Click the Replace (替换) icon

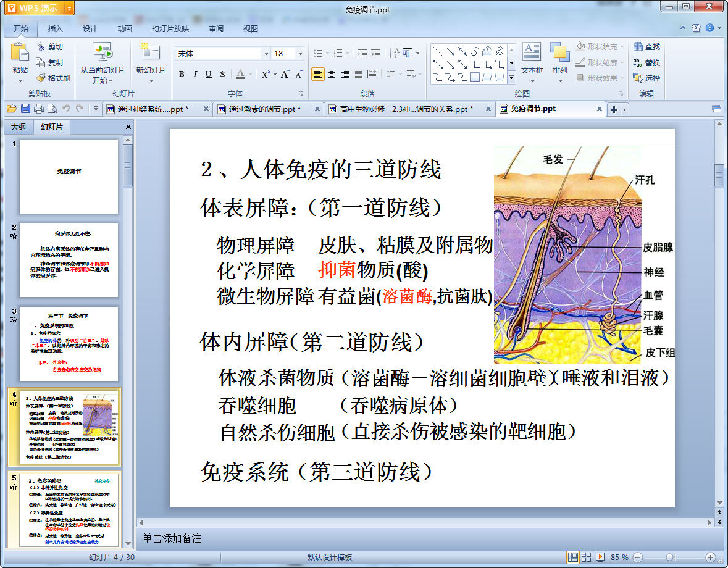coord(638,62)
